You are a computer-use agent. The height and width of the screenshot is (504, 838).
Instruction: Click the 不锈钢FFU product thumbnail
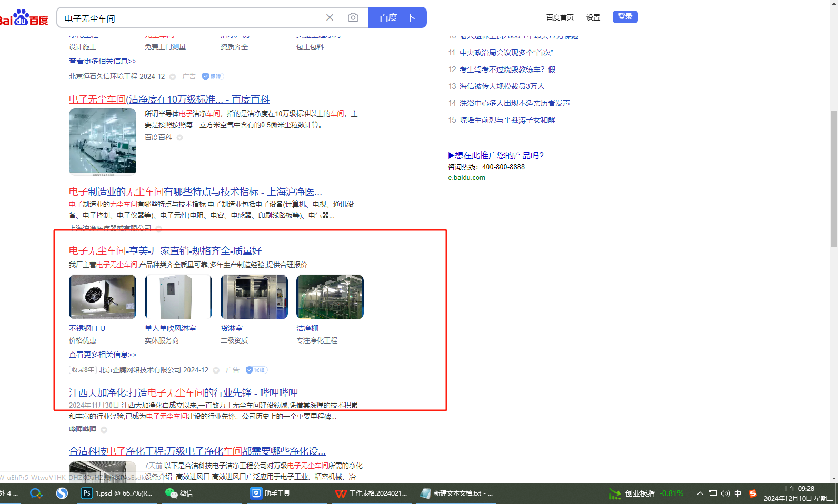pyautogui.click(x=103, y=297)
